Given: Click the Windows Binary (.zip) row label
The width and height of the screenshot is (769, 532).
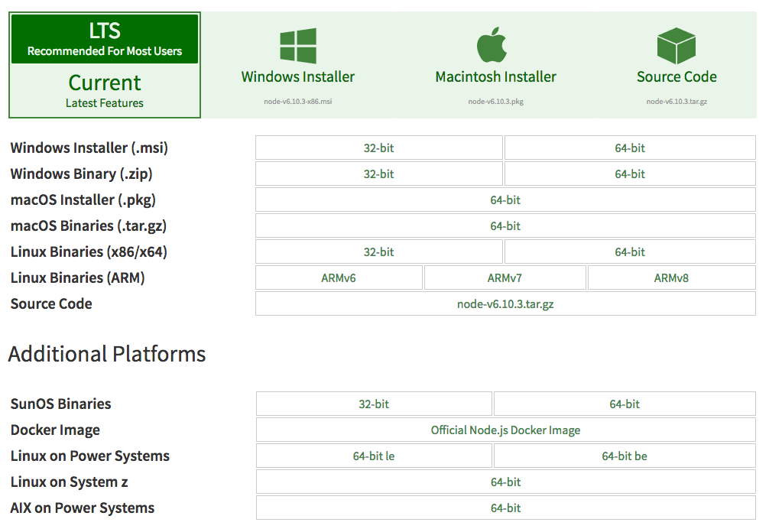Looking at the screenshot, I should click(x=82, y=174).
